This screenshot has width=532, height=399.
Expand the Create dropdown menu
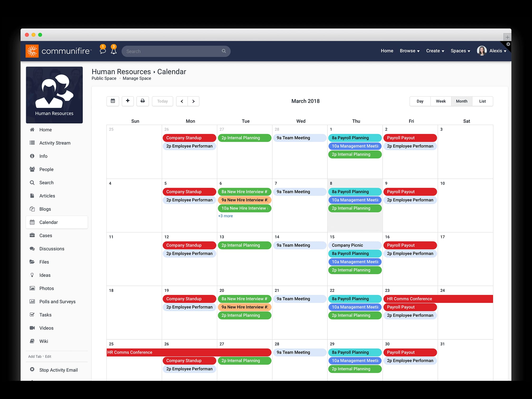point(435,51)
